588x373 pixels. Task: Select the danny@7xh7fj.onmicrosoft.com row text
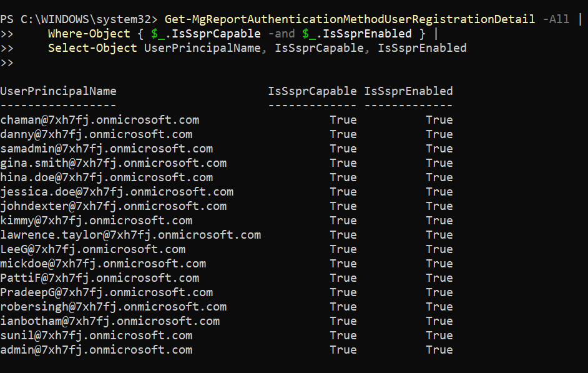tap(96, 134)
